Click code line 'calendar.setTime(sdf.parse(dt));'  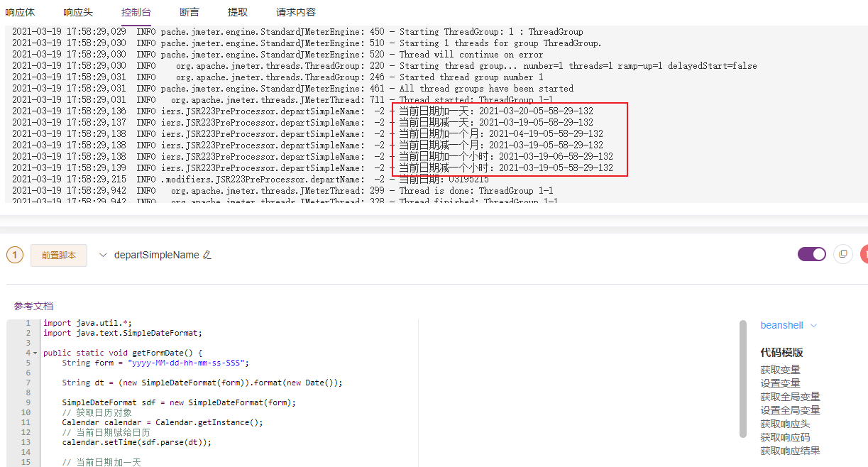pyautogui.click(x=136, y=442)
